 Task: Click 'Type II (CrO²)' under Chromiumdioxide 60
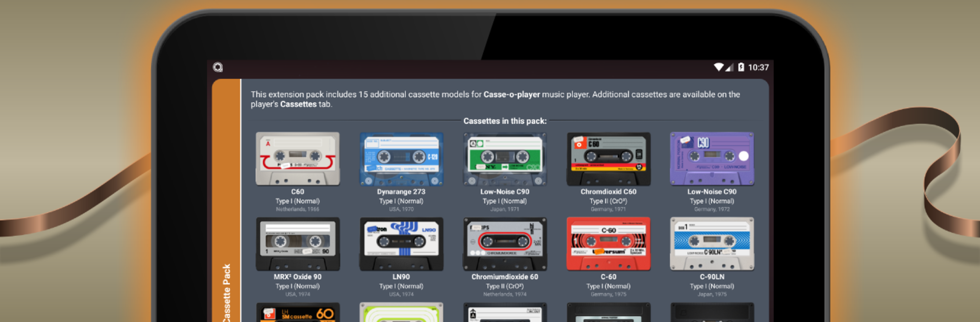505,286
